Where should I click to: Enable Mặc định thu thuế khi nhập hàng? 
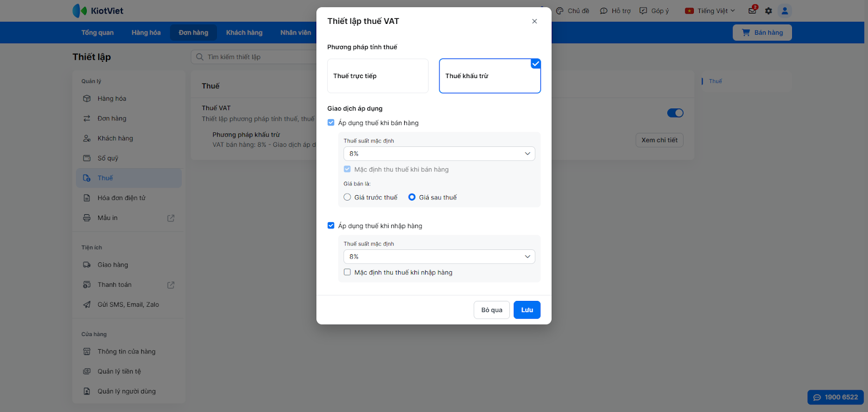click(347, 272)
